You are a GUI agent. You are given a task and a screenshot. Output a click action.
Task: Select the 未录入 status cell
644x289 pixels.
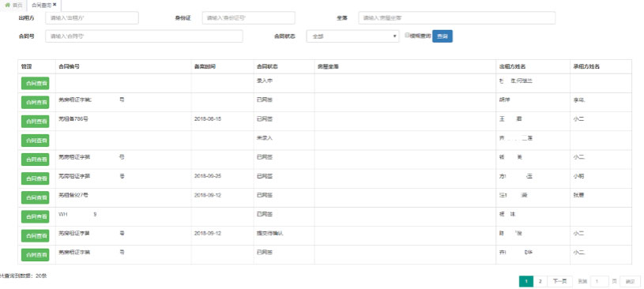point(284,141)
